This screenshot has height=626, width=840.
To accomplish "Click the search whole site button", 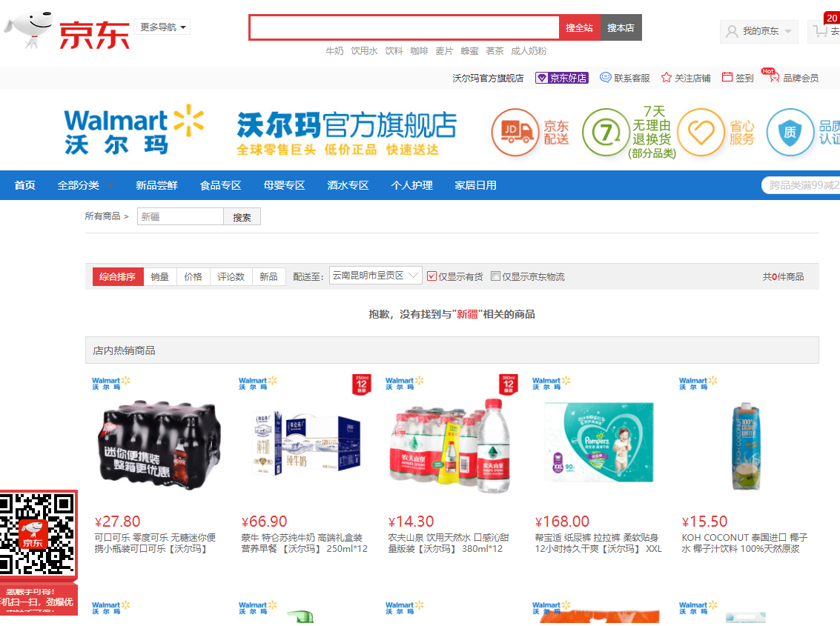I will (x=579, y=28).
